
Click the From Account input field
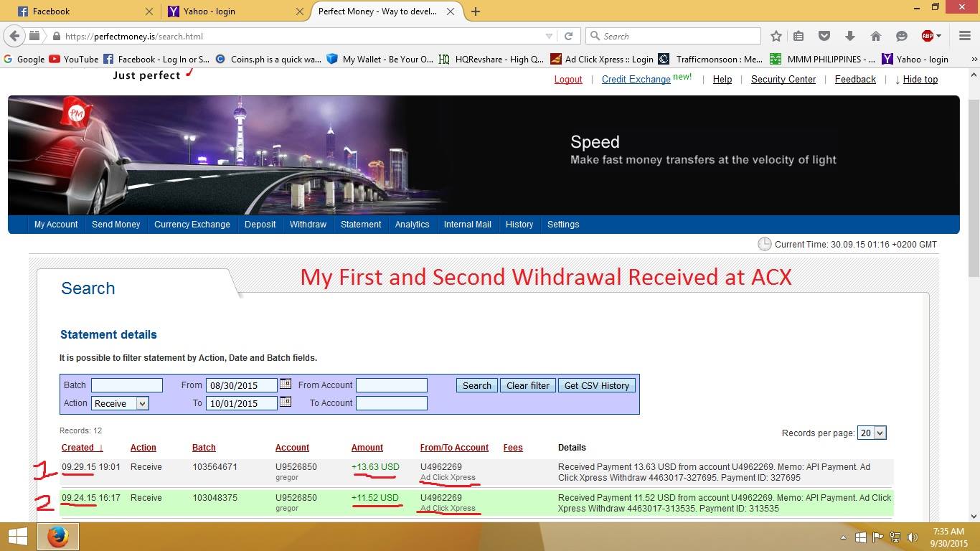[392, 385]
